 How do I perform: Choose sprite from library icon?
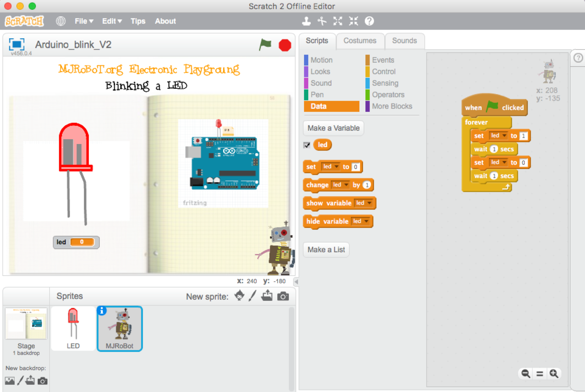coord(239,296)
